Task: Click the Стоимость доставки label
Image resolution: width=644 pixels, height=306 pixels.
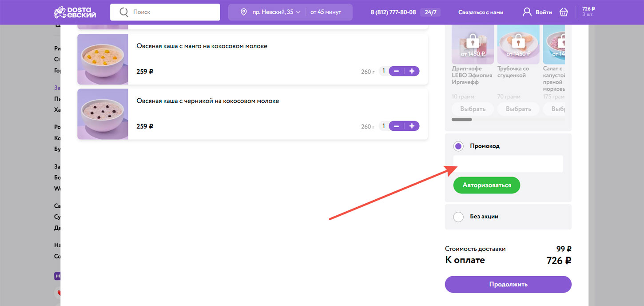Action: click(x=475, y=249)
